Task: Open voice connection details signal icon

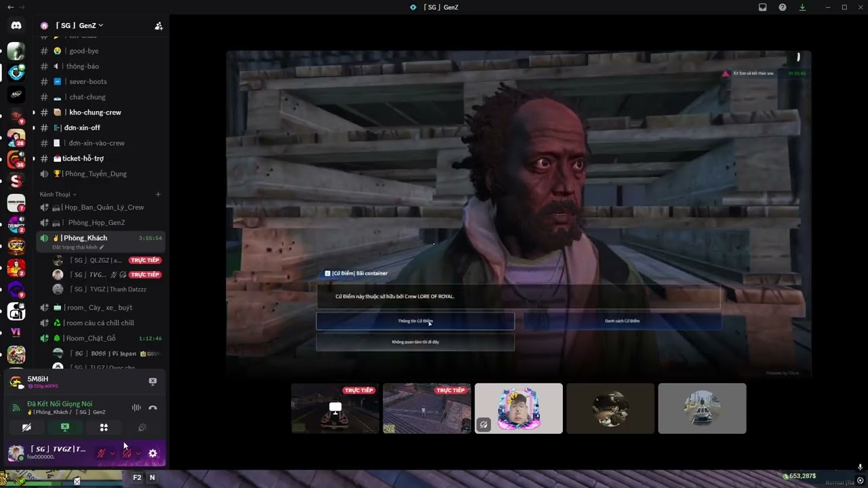Action: [16, 407]
